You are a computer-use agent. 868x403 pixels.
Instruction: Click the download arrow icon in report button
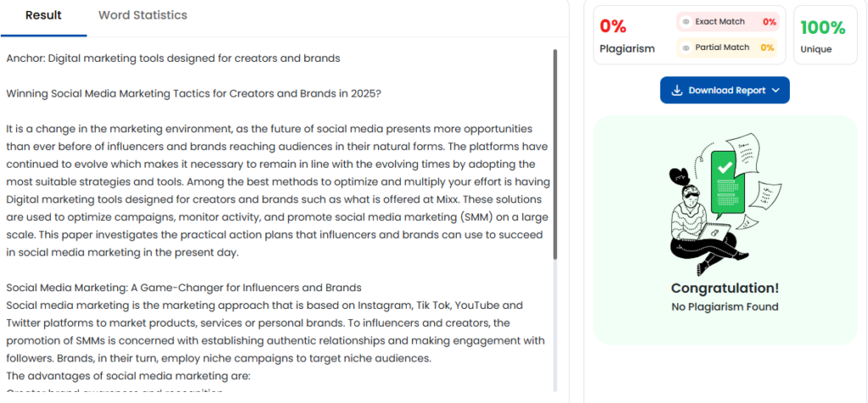[676, 91]
